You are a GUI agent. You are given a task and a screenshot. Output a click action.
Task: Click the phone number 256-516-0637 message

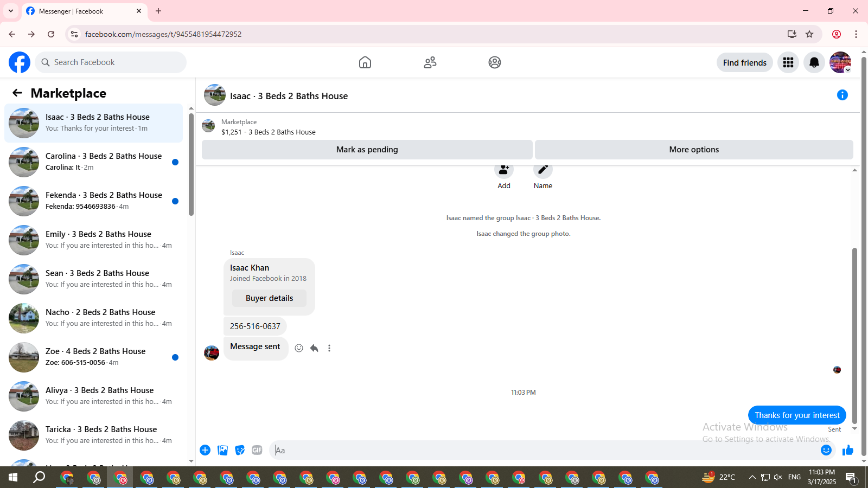point(255,326)
